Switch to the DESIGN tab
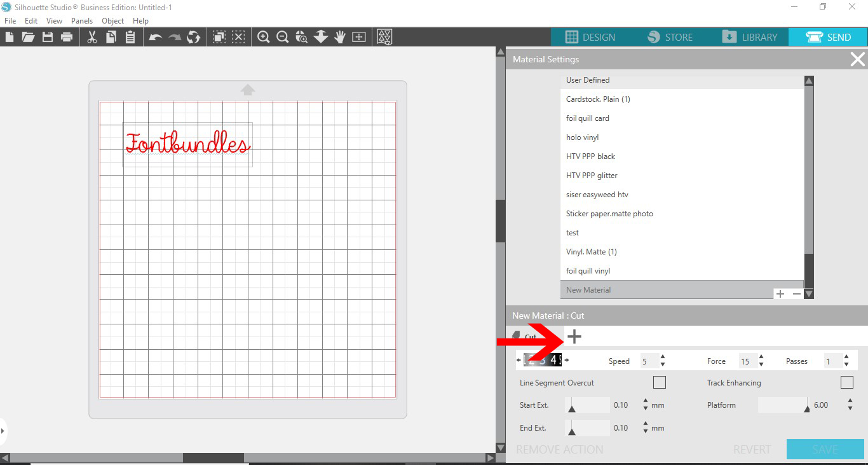 [x=590, y=37]
